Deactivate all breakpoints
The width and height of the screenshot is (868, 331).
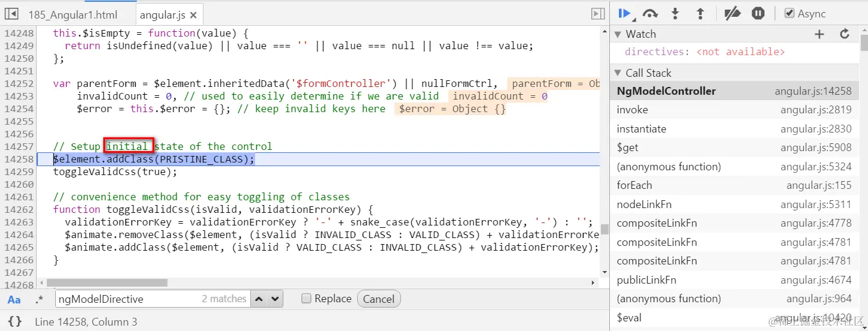732,14
